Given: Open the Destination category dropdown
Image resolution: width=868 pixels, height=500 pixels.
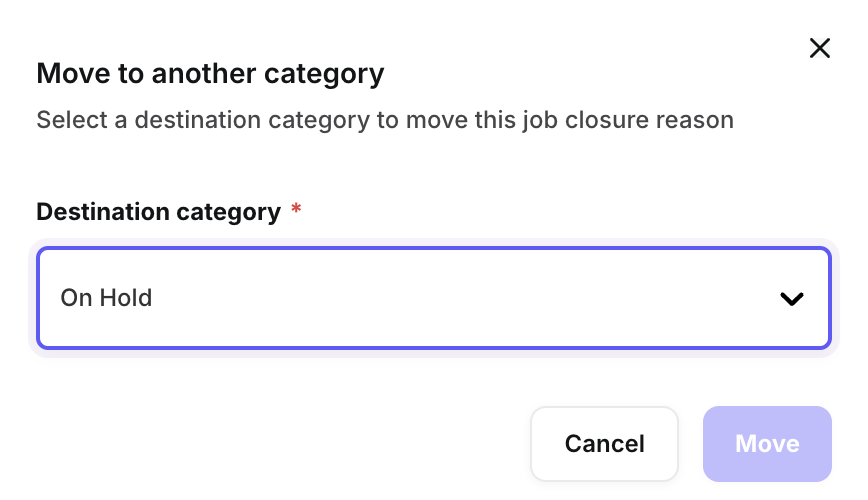Looking at the screenshot, I should pyautogui.click(x=433, y=298).
